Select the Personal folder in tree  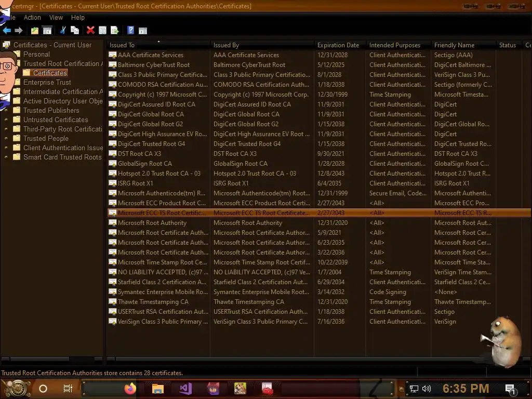point(36,54)
